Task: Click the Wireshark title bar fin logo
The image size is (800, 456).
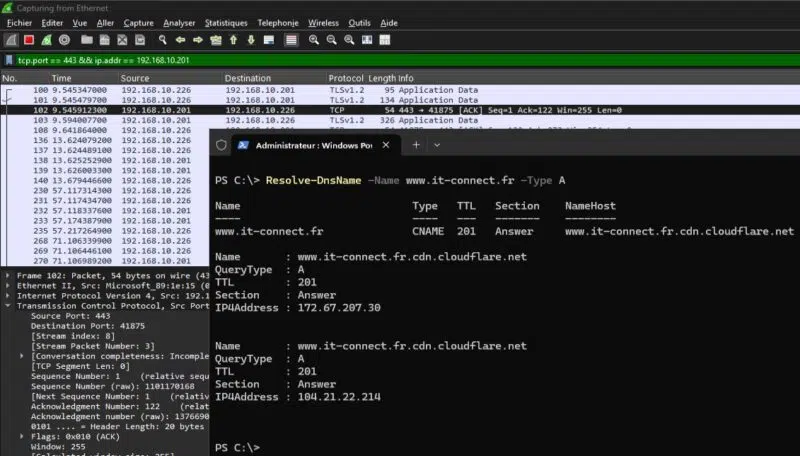Action: click(7, 8)
